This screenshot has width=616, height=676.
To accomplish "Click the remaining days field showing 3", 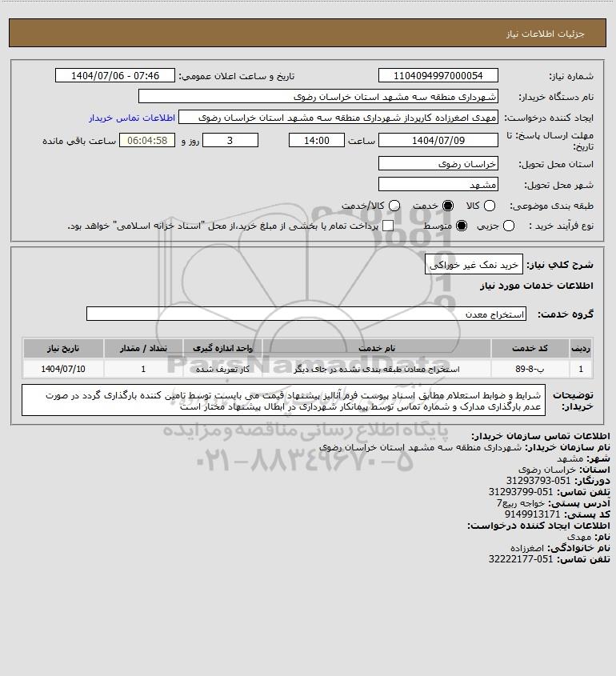I will tap(230, 140).
